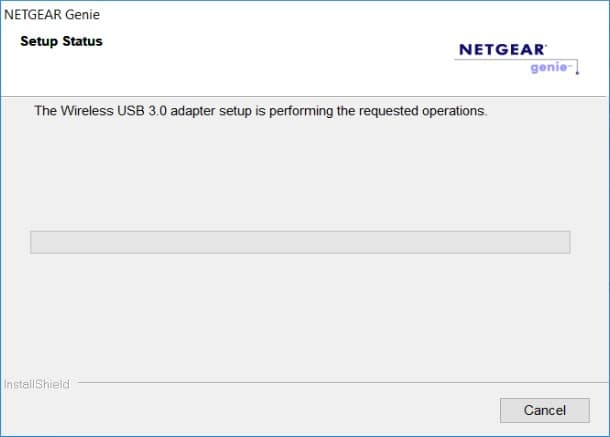Click the purple genie logo text
Image resolution: width=610 pixels, height=437 pixels.
[x=550, y=69]
